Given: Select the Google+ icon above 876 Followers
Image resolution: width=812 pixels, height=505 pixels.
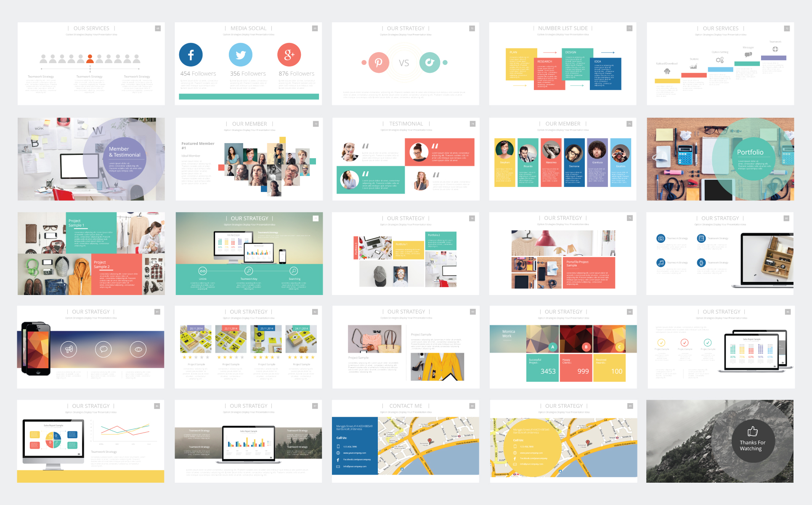Looking at the screenshot, I should coord(289,54).
